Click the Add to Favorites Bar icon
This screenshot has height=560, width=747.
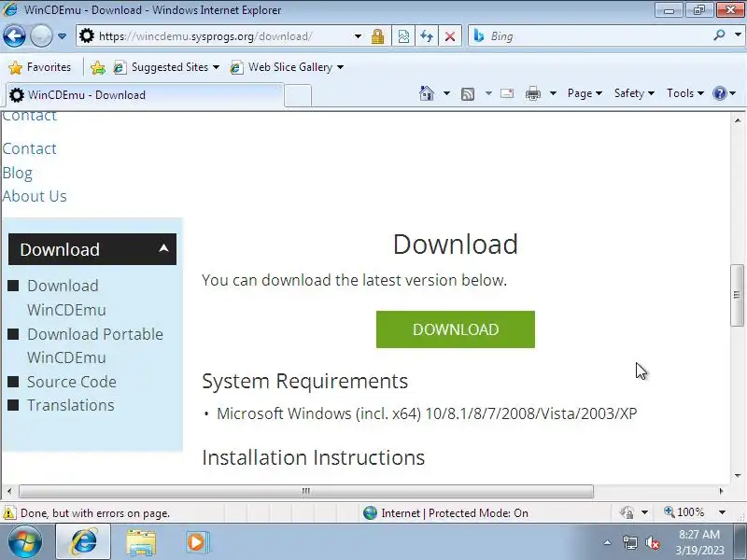click(x=98, y=67)
